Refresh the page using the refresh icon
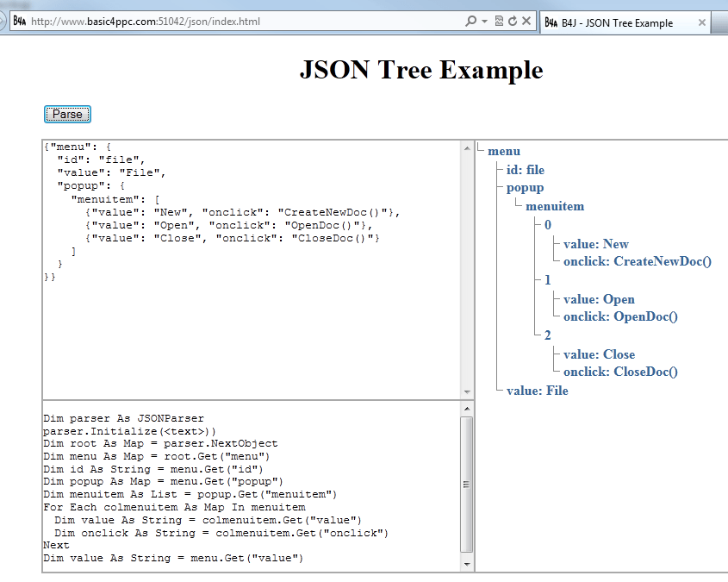The width and height of the screenshot is (728, 582). (x=513, y=20)
